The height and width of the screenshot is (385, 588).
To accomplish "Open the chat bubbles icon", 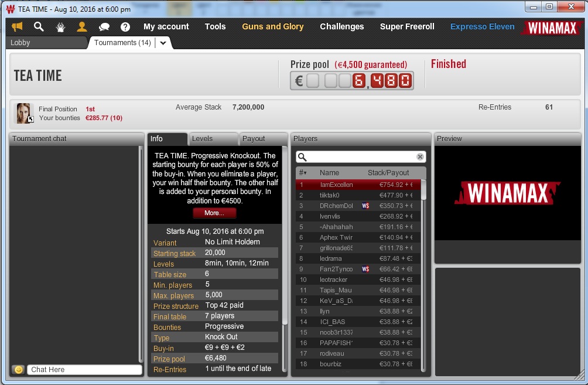I will (104, 26).
